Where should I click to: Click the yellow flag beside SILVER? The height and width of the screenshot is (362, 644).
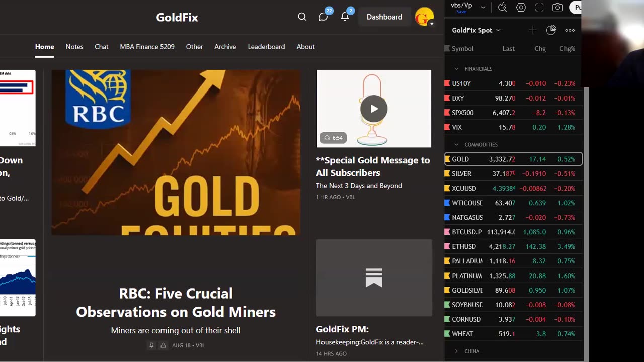click(x=447, y=173)
